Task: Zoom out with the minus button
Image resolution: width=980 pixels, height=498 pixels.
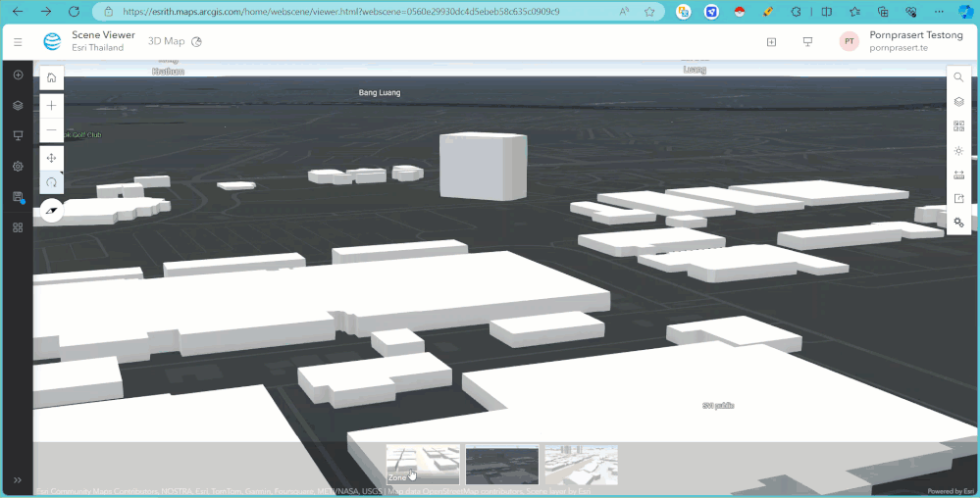Action: (x=51, y=130)
